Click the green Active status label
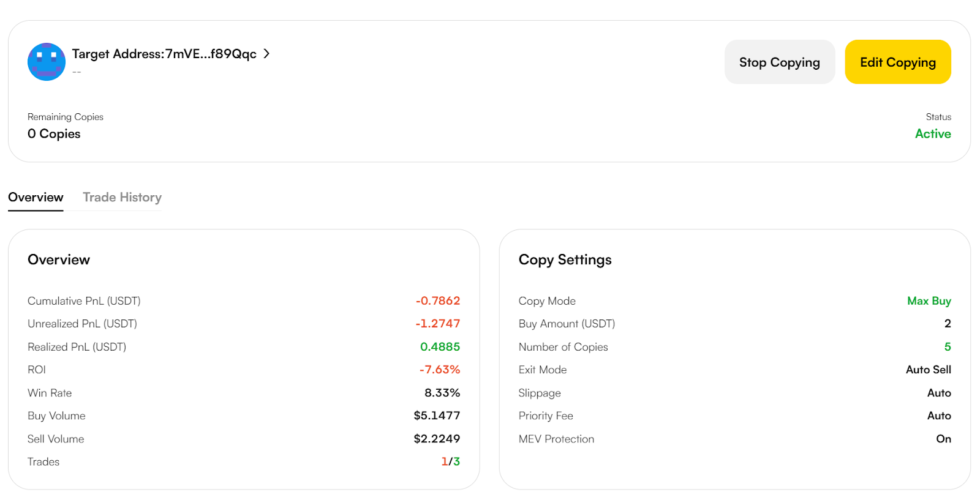Screen dimensions: 980x503 click(x=932, y=133)
